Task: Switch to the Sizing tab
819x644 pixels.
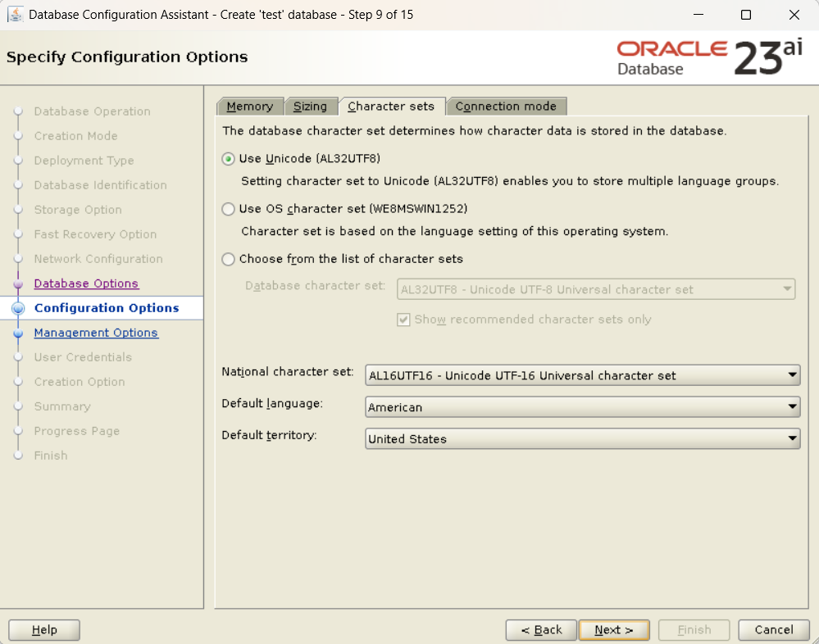Action: click(x=310, y=107)
